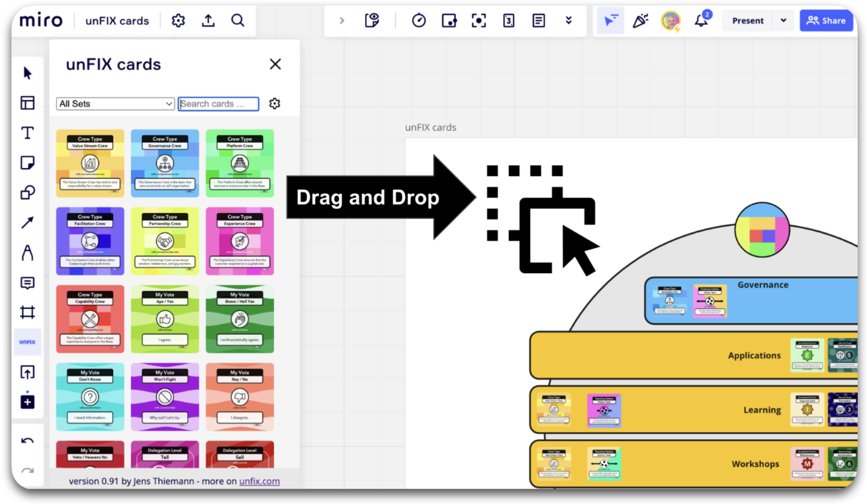
Task: Select the Don't Know vote card
Action: click(x=90, y=397)
